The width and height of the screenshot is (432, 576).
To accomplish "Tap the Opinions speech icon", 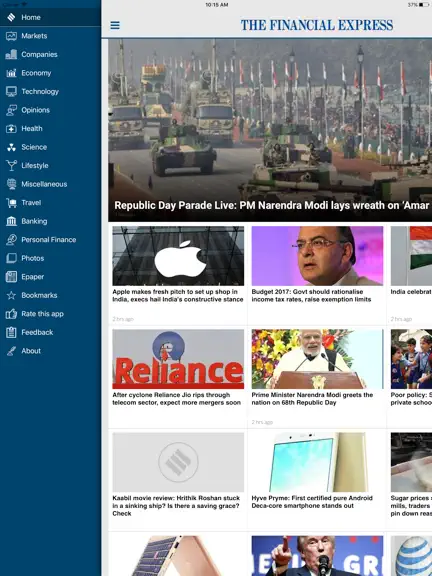I will (11, 110).
